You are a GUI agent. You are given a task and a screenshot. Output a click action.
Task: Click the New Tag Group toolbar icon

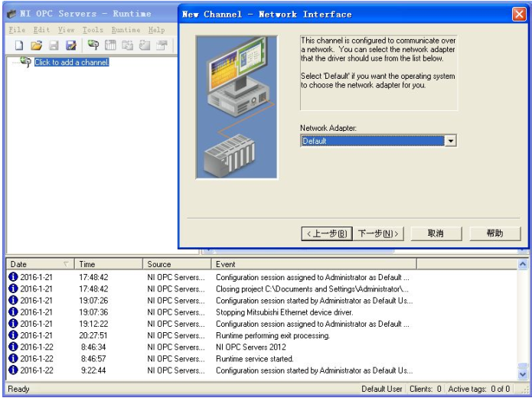coord(128,45)
